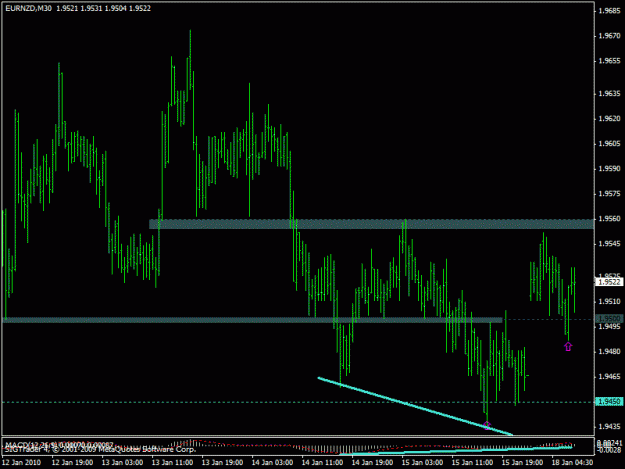Click the 1.9685 price axis label
625x469 pixels.
(x=609, y=11)
